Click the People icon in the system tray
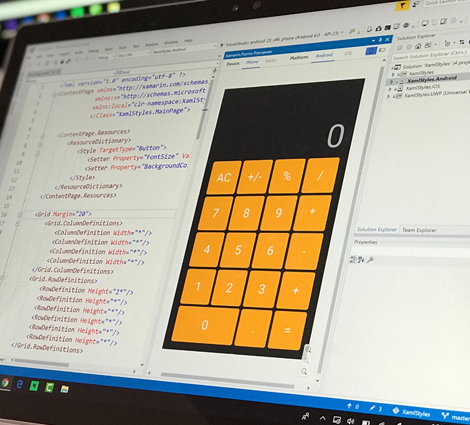 pos(305,416)
